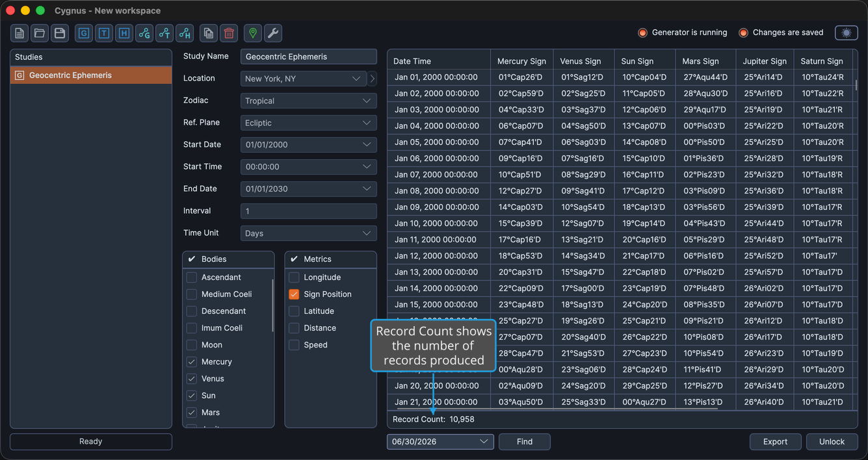The image size is (868, 460).
Task: Expand the Time Unit dropdown
Action: 308,233
